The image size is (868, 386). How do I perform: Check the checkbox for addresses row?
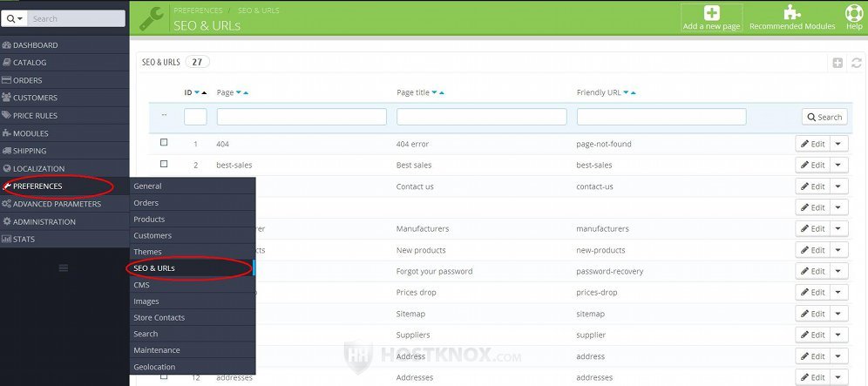[164, 376]
